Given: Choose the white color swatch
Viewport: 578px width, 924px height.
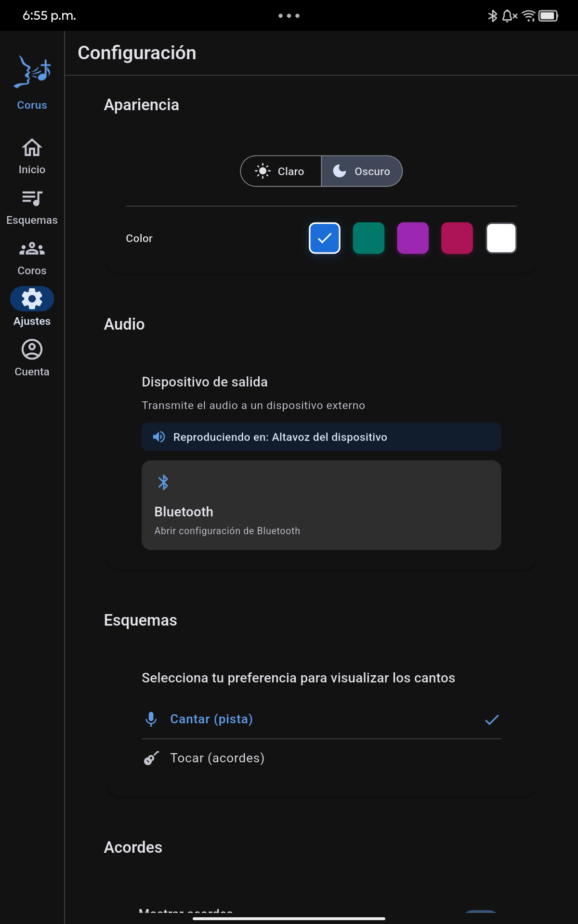Looking at the screenshot, I should (x=501, y=238).
